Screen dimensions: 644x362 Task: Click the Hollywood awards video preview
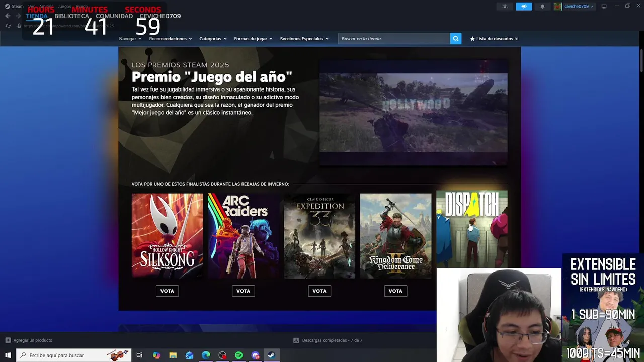coord(414,113)
